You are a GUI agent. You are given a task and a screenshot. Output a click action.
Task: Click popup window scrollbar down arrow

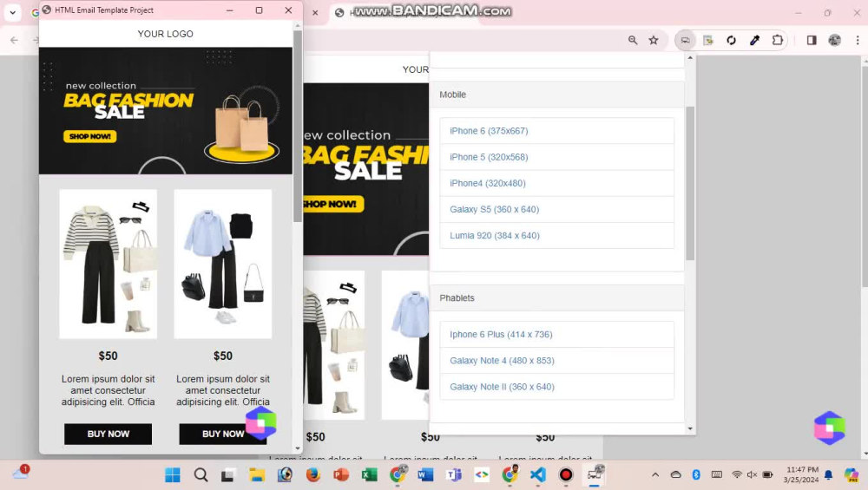pos(298,448)
